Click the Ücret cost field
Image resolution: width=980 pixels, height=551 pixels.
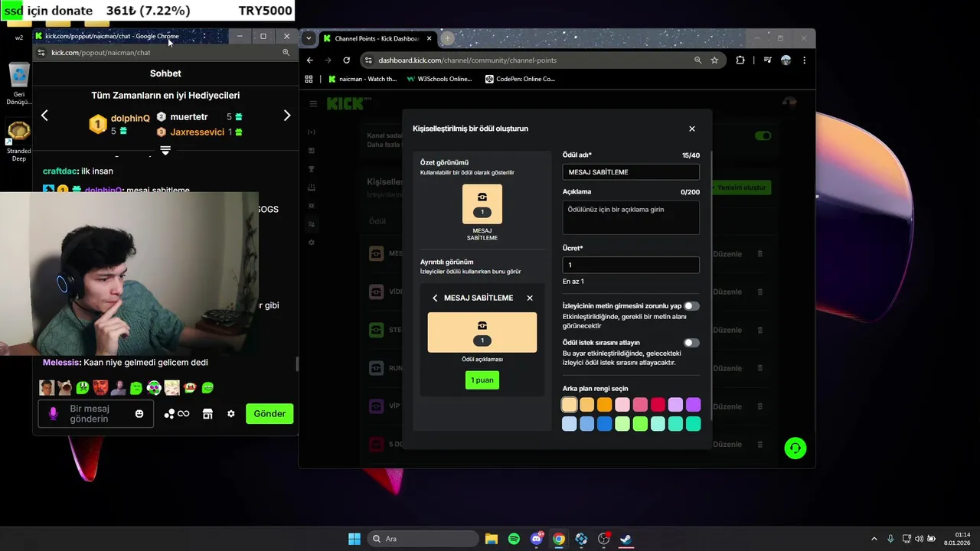coord(631,265)
